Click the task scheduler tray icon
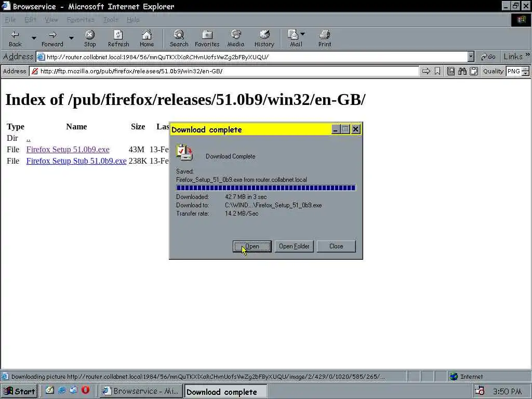532x399 pixels. [479, 391]
